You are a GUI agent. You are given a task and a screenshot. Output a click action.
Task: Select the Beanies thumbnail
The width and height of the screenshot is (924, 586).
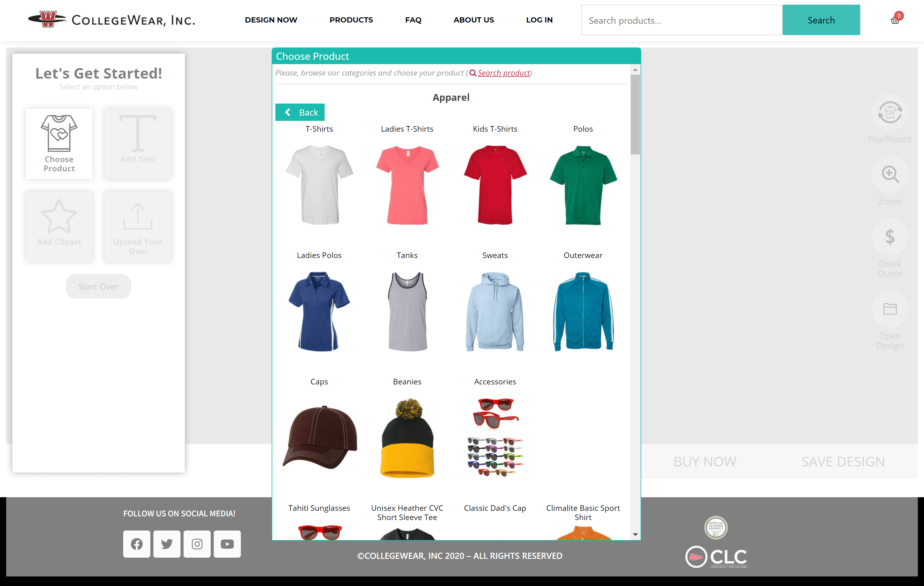click(x=407, y=438)
